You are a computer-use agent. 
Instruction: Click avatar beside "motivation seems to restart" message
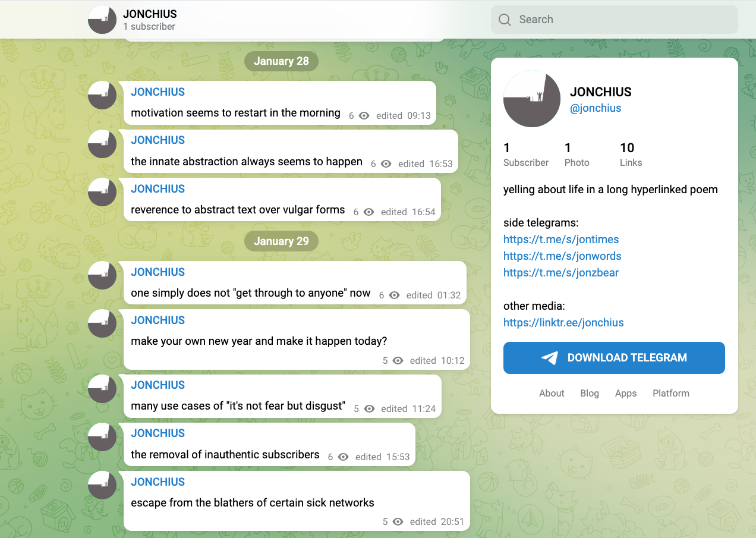click(102, 95)
